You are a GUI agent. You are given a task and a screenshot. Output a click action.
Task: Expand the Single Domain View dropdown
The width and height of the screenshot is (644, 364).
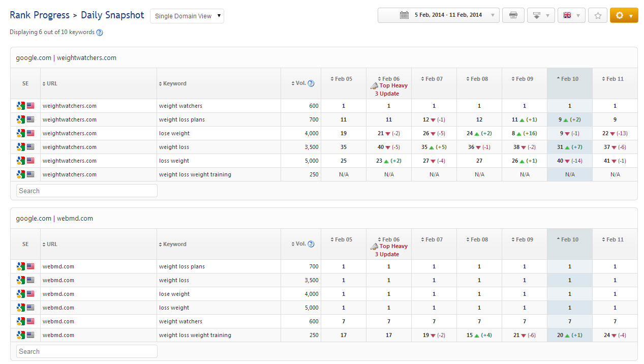tap(187, 16)
